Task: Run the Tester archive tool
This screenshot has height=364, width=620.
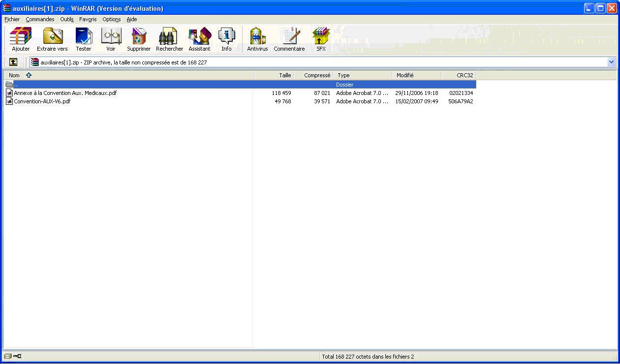Action: [83, 39]
